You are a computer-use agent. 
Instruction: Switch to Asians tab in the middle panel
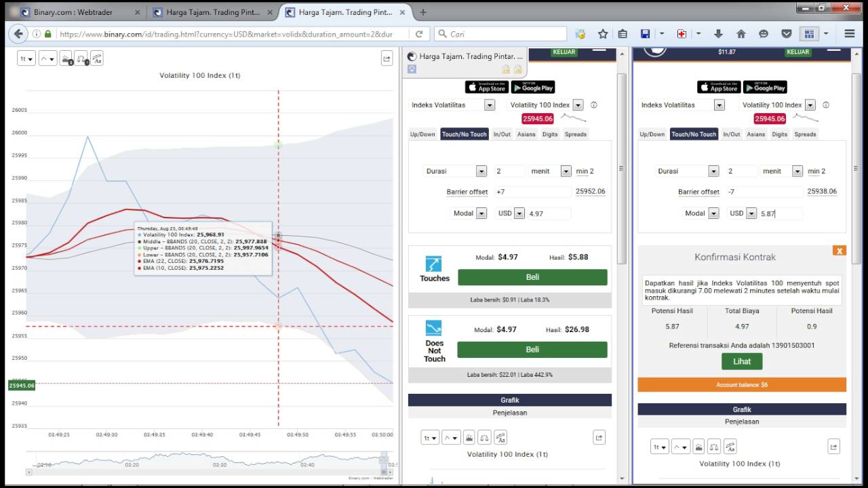pos(526,134)
